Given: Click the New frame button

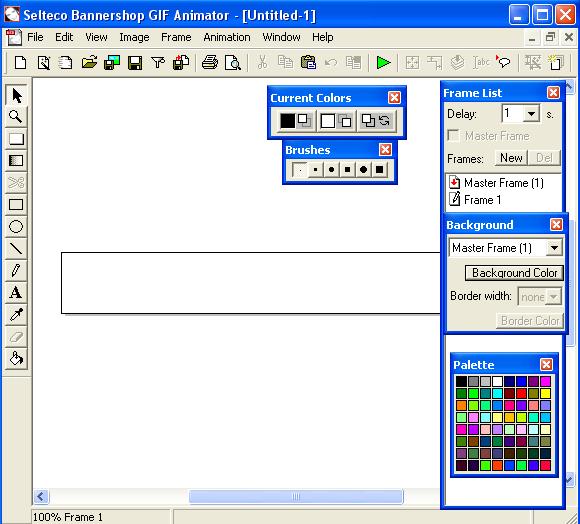Looking at the screenshot, I should (511, 158).
